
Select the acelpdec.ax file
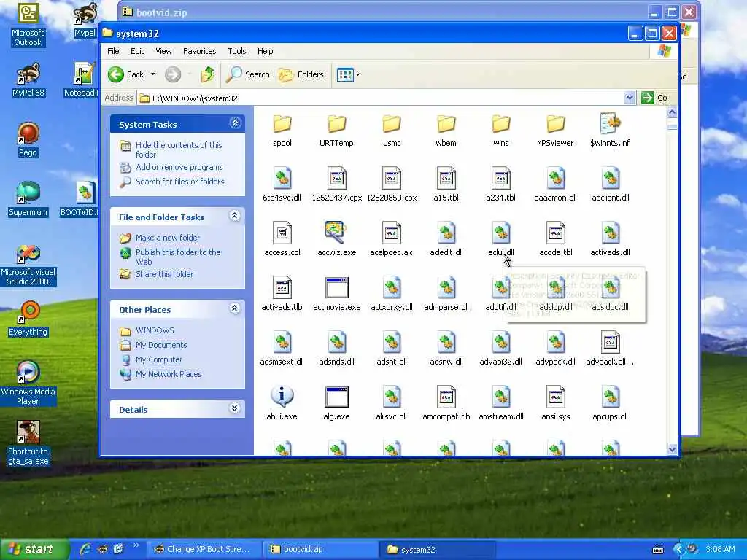click(391, 240)
